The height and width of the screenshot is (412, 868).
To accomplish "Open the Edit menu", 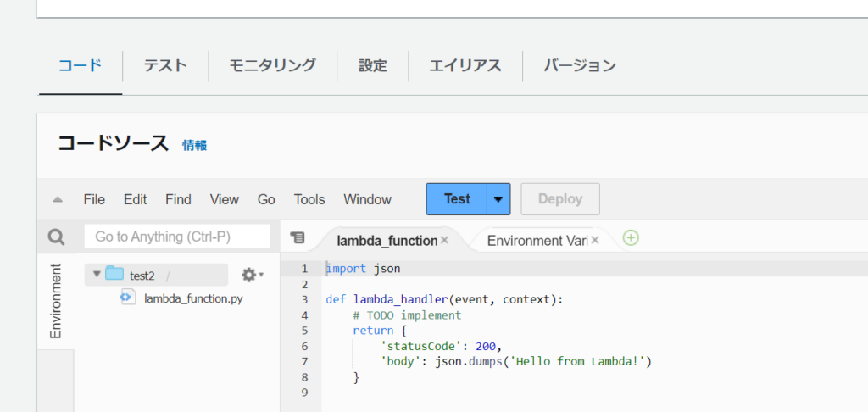I will [135, 199].
